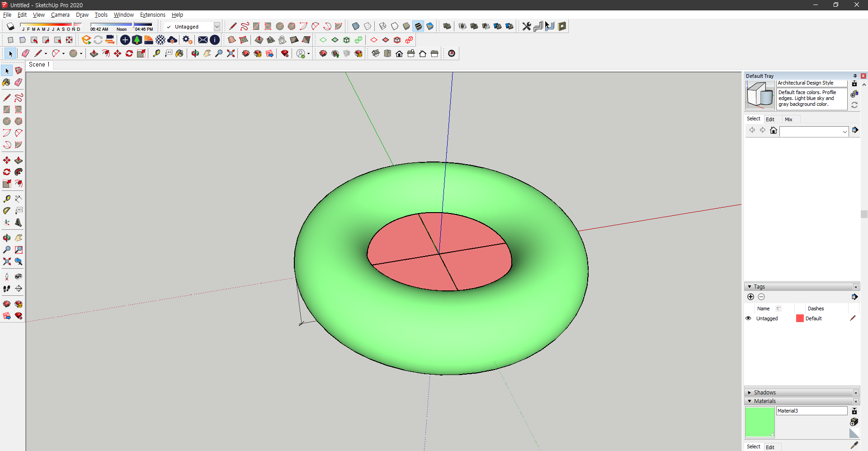Toggle visibility eye of Untagged tag

748,318
